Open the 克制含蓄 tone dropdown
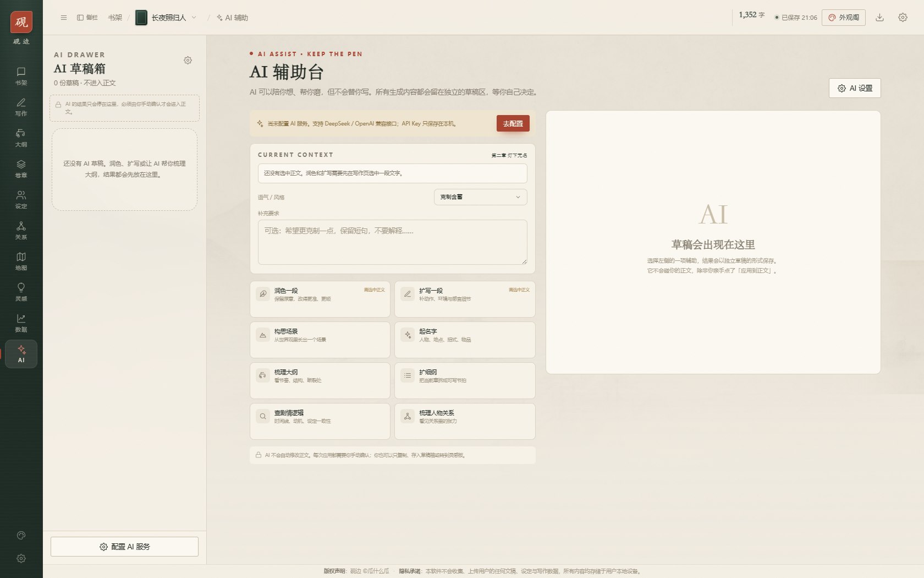 (x=480, y=197)
